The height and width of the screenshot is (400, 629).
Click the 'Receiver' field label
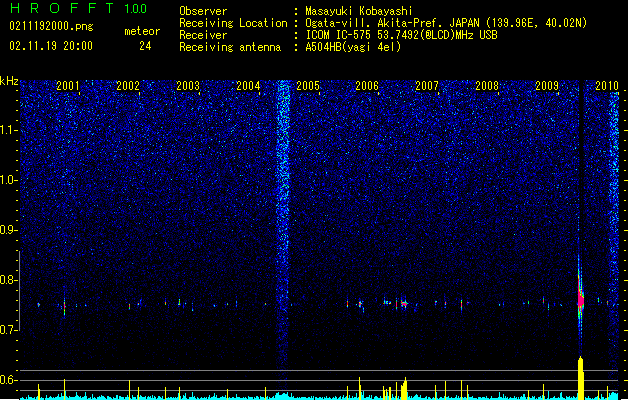pos(203,35)
